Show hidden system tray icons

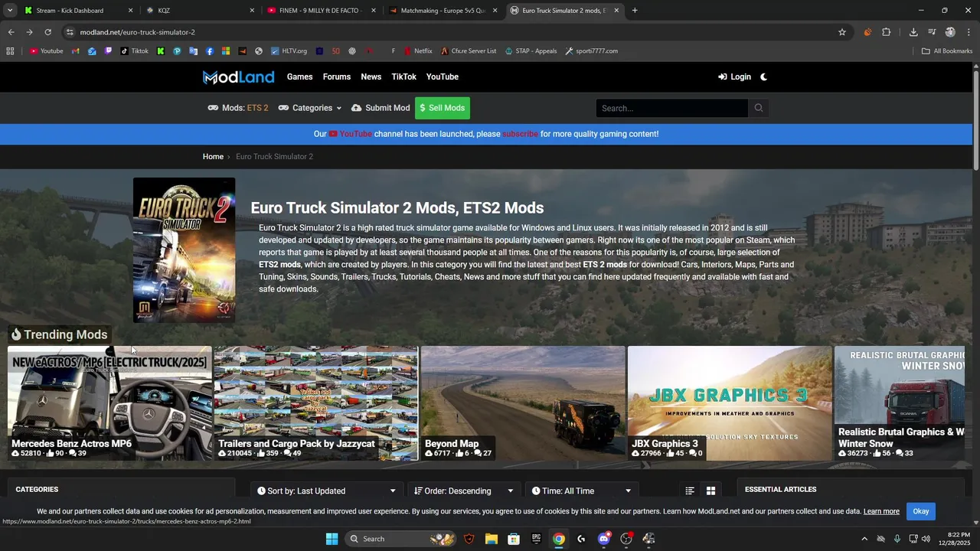click(x=864, y=539)
